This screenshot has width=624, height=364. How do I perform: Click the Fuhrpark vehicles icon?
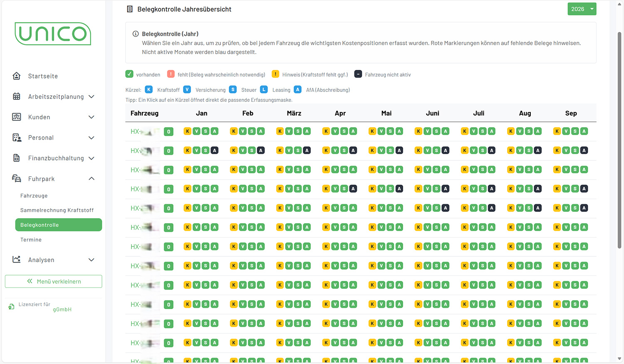[17, 179]
